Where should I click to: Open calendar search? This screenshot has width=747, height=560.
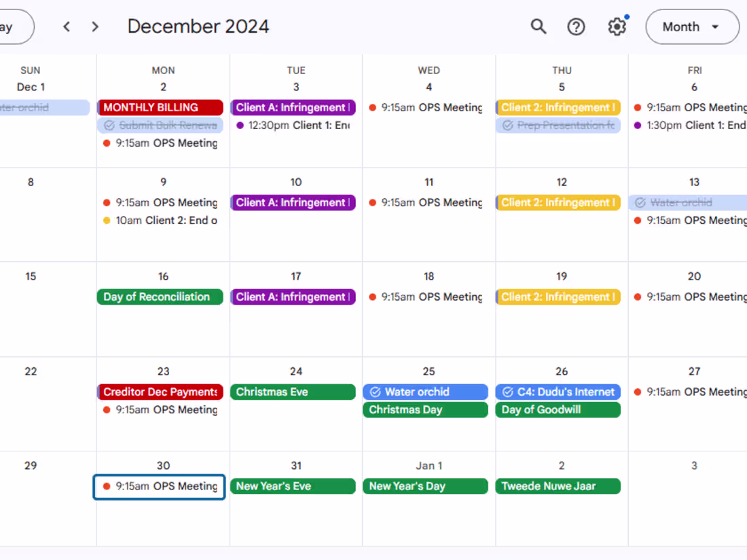pos(539,26)
